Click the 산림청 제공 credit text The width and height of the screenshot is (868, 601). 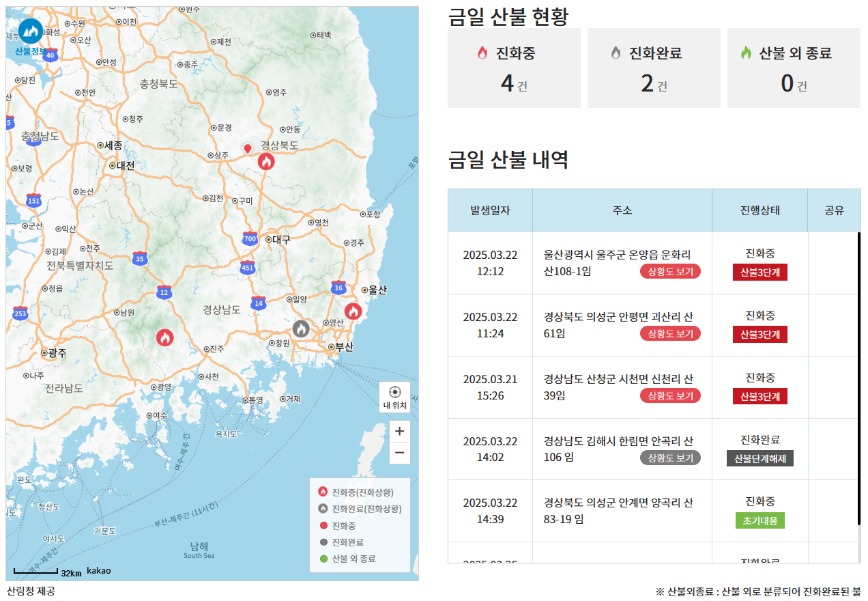[31, 591]
